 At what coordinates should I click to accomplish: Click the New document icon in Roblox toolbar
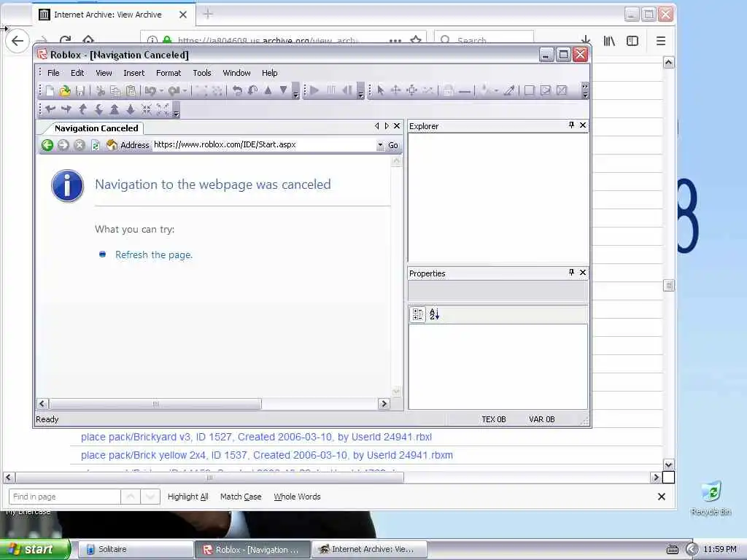tap(50, 90)
